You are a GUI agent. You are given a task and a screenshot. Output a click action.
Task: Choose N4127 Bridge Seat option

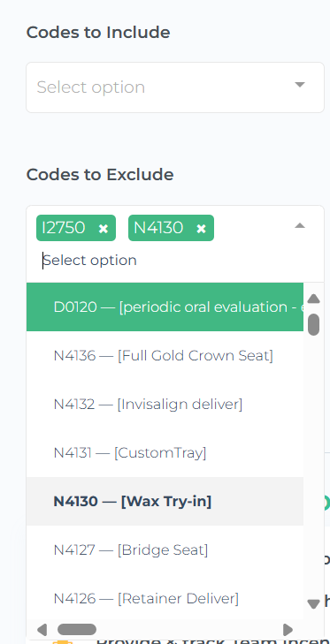click(165, 549)
